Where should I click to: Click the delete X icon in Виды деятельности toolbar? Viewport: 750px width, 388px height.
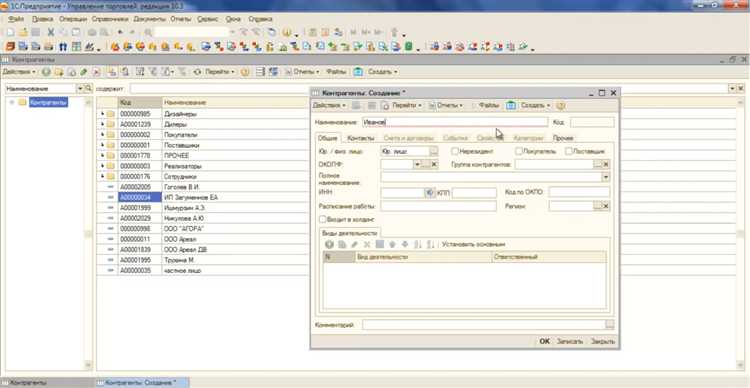367,244
